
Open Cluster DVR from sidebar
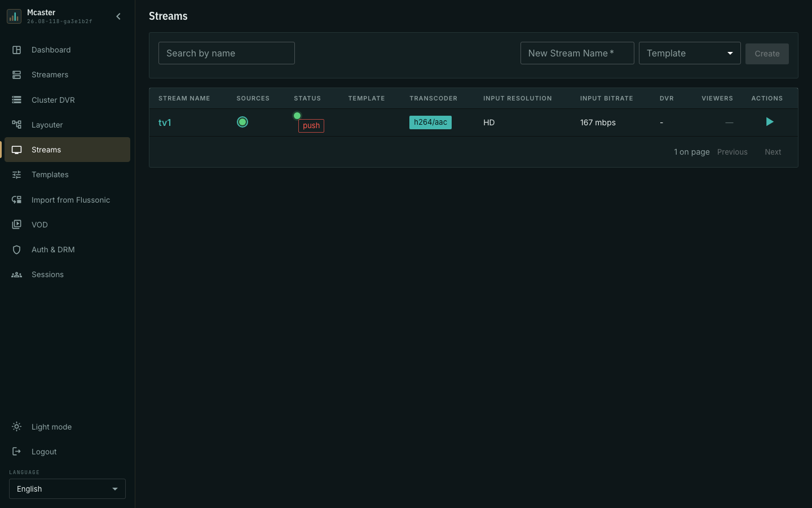click(67, 100)
